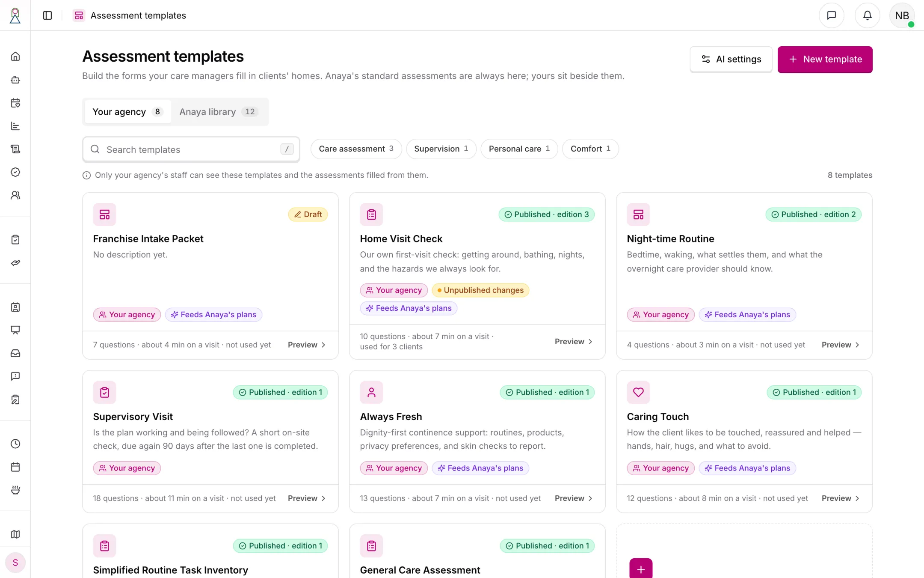Toggle the Care assessment filter chip
The height and width of the screenshot is (578, 924).
(356, 149)
